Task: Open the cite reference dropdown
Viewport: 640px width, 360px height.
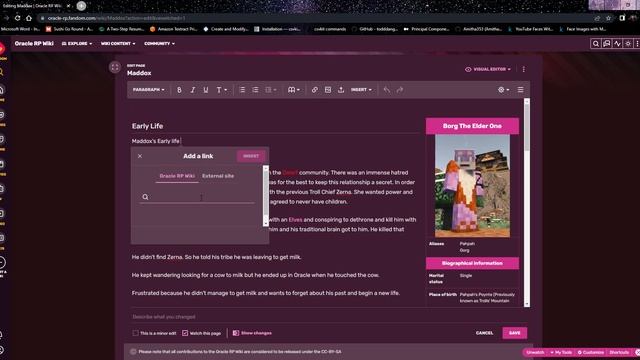Action: coord(293,90)
